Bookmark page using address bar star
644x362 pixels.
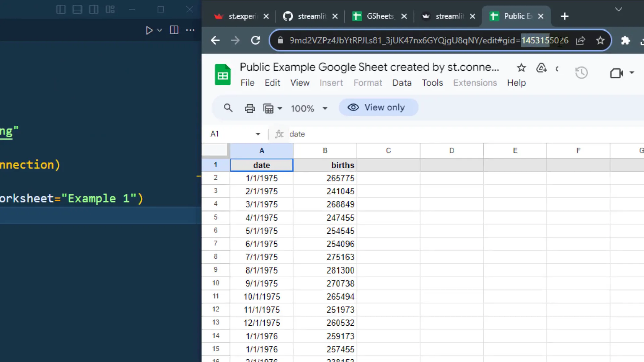click(x=600, y=41)
